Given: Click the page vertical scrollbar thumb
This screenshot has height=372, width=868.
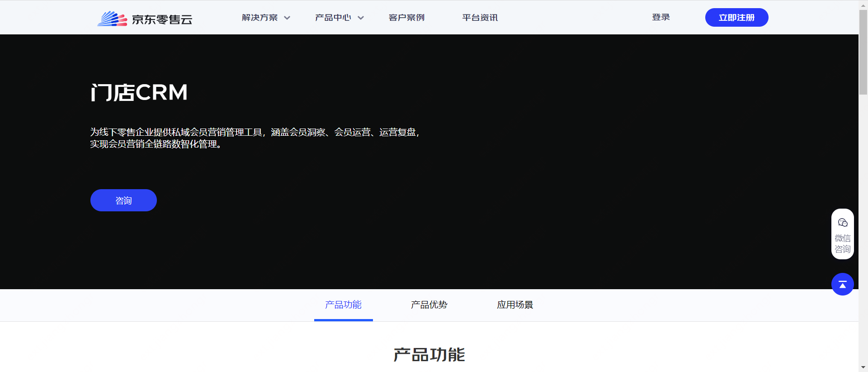Looking at the screenshot, I should 863,52.
